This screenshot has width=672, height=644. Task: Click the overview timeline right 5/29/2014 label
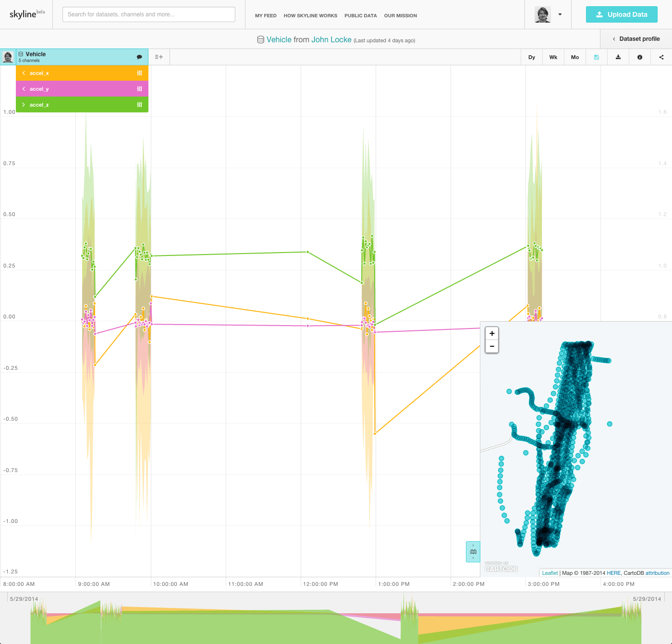point(647,599)
